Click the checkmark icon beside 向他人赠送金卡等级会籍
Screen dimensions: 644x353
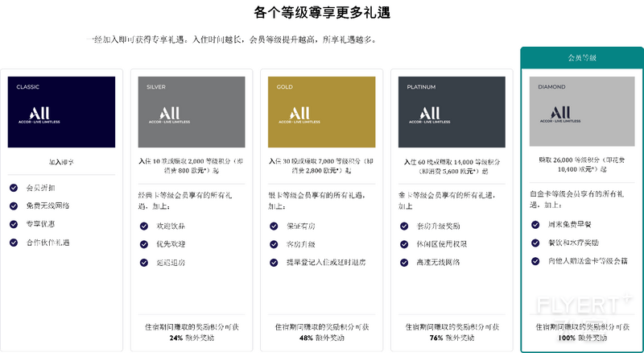tap(535, 261)
